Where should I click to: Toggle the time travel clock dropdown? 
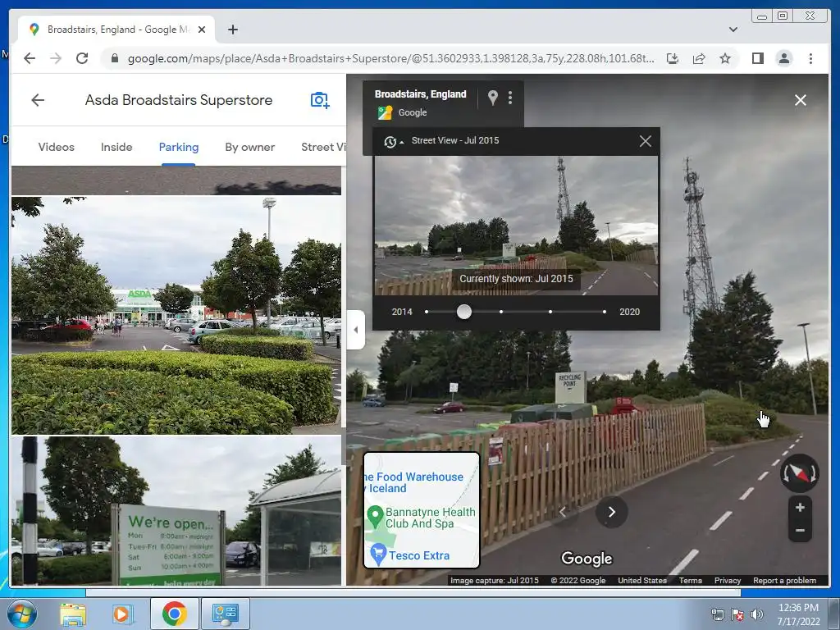pos(393,141)
